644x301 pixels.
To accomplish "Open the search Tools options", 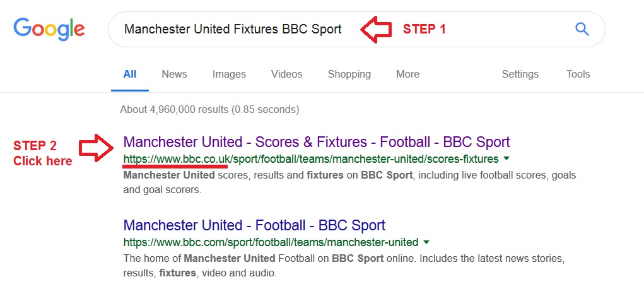I will (578, 74).
